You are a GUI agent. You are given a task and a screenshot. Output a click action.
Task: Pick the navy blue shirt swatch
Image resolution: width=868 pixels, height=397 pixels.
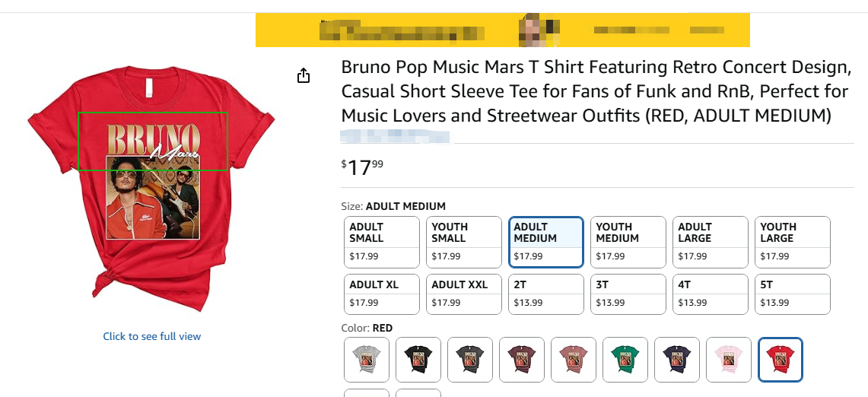coord(677,359)
